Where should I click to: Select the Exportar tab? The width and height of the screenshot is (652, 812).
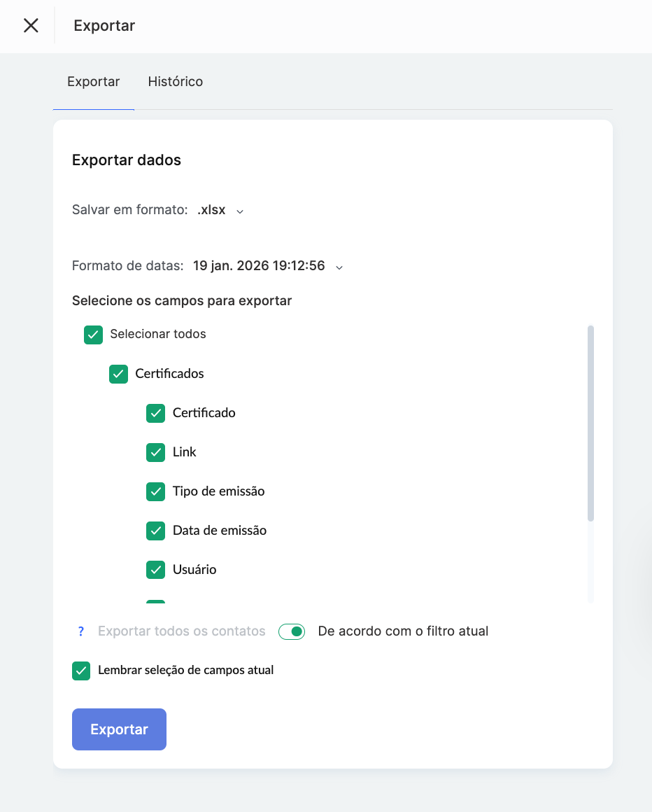point(94,82)
